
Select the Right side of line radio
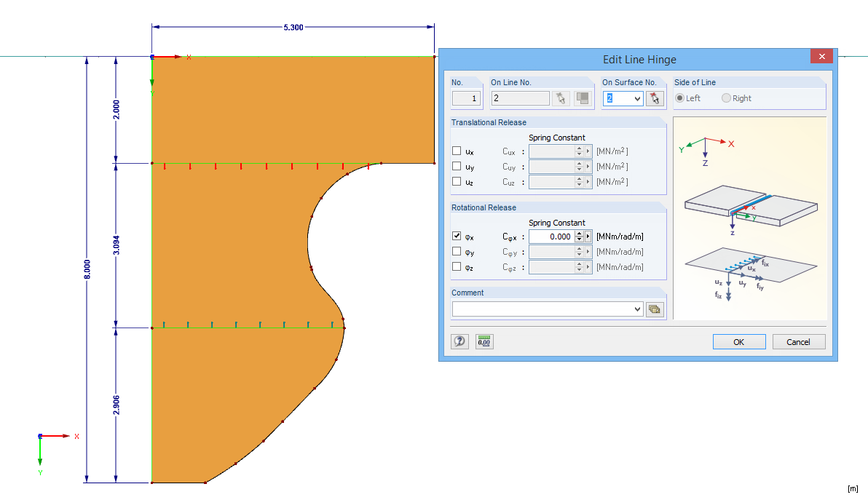click(x=726, y=98)
